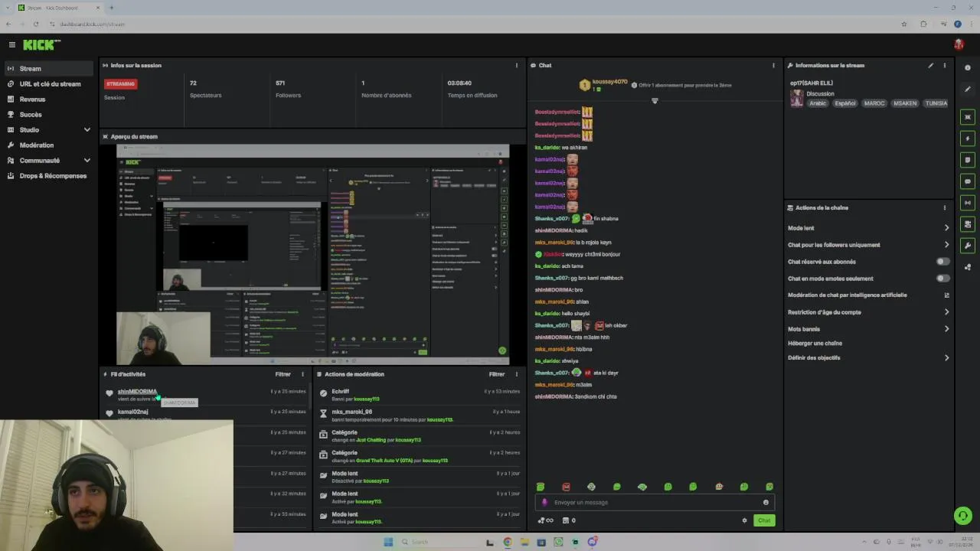Screen dimensions: 980x551
Task: Open AI chat moderation external link
Action: tap(946, 295)
